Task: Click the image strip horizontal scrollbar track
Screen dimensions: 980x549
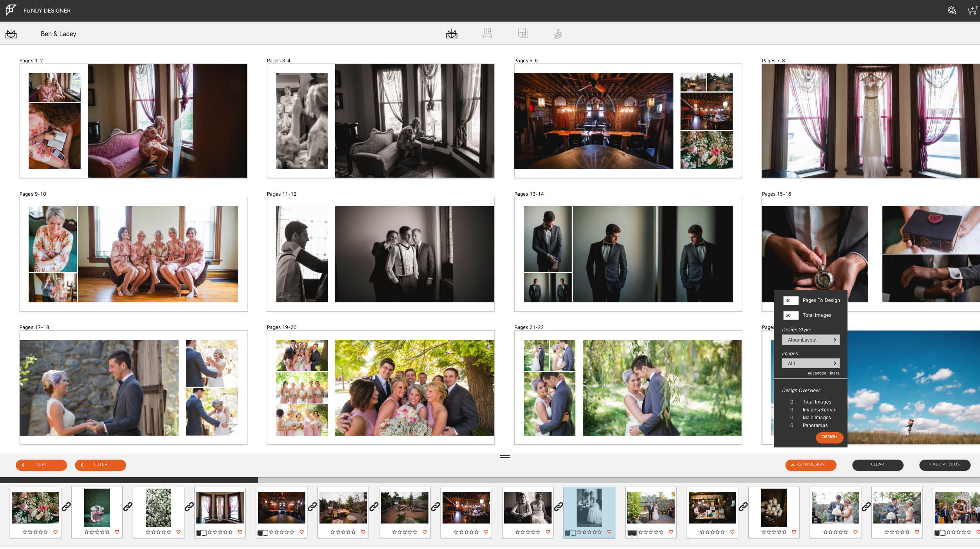Action: (x=619, y=480)
